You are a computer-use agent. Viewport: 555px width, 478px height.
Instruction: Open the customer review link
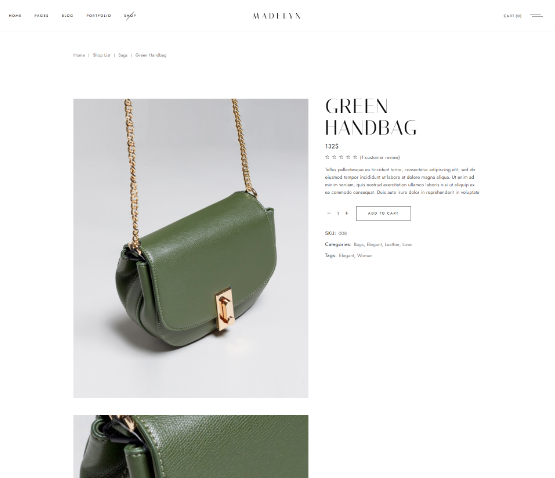(x=380, y=158)
